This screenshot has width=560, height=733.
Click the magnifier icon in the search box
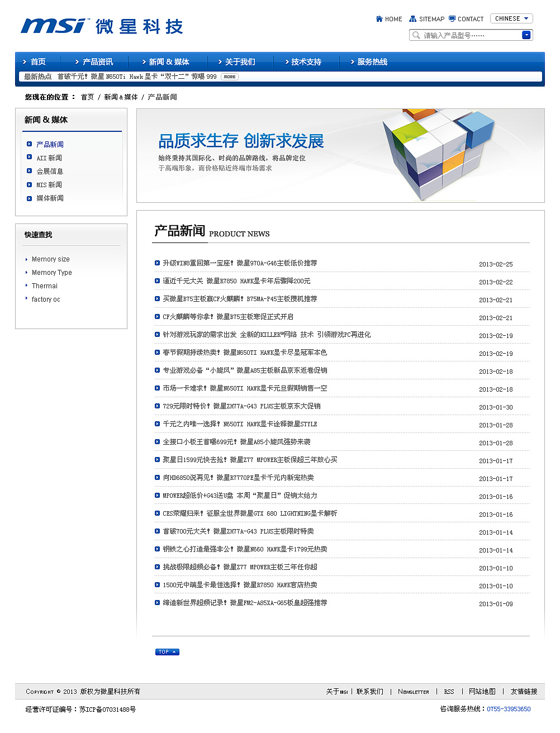(x=416, y=35)
